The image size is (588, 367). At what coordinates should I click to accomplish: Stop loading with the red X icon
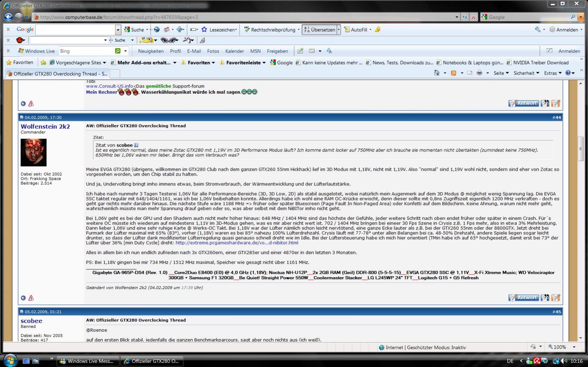473,17
